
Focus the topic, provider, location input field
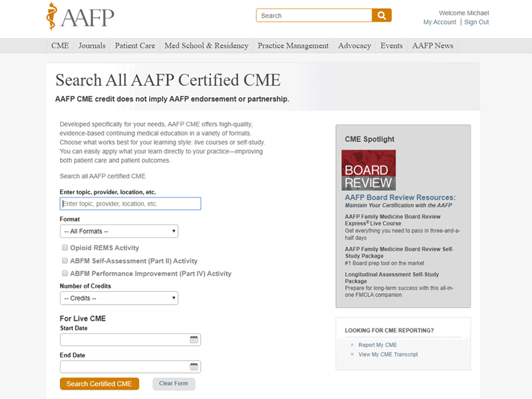pos(130,203)
